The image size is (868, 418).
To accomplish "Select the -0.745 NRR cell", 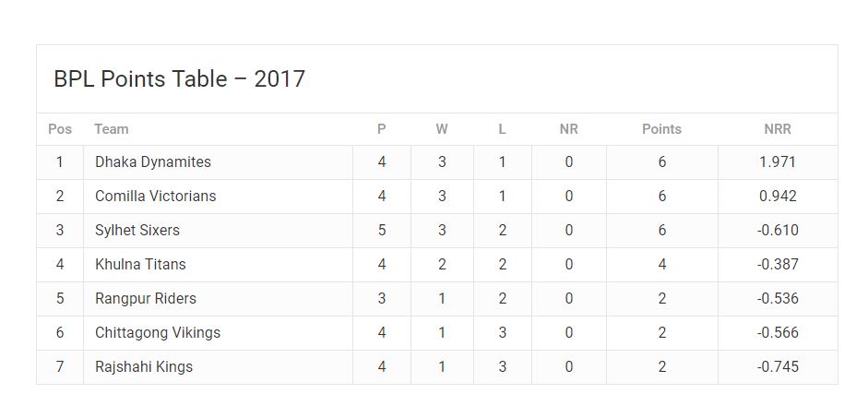I will (778, 367).
